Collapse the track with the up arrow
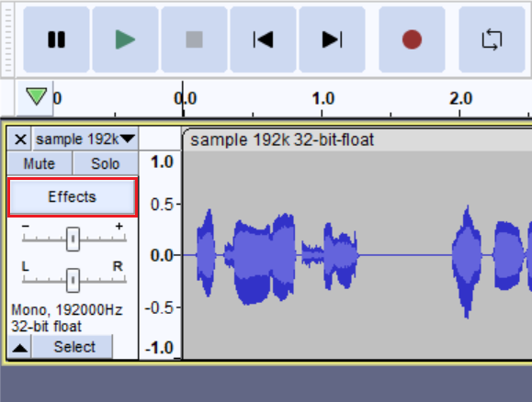Image resolution: width=532 pixels, height=402 pixels. (19, 348)
